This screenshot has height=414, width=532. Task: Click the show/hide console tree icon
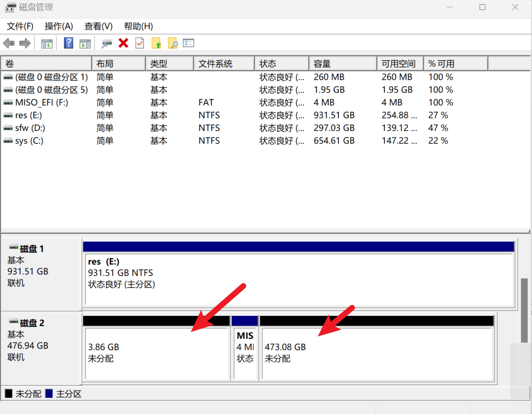[47, 43]
